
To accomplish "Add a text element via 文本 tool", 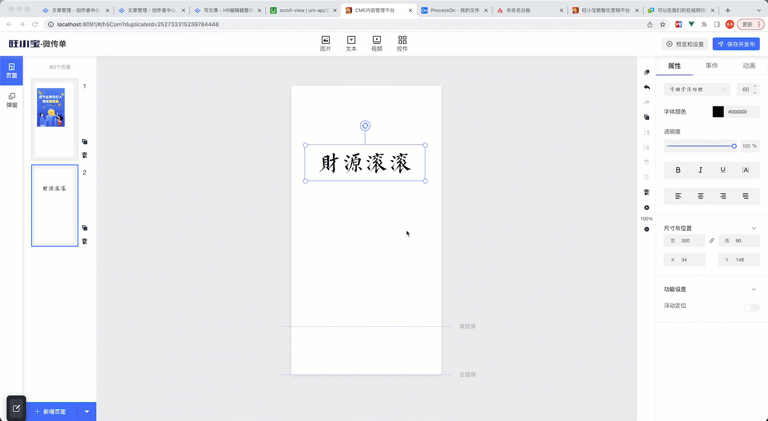I will click(x=351, y=43).
